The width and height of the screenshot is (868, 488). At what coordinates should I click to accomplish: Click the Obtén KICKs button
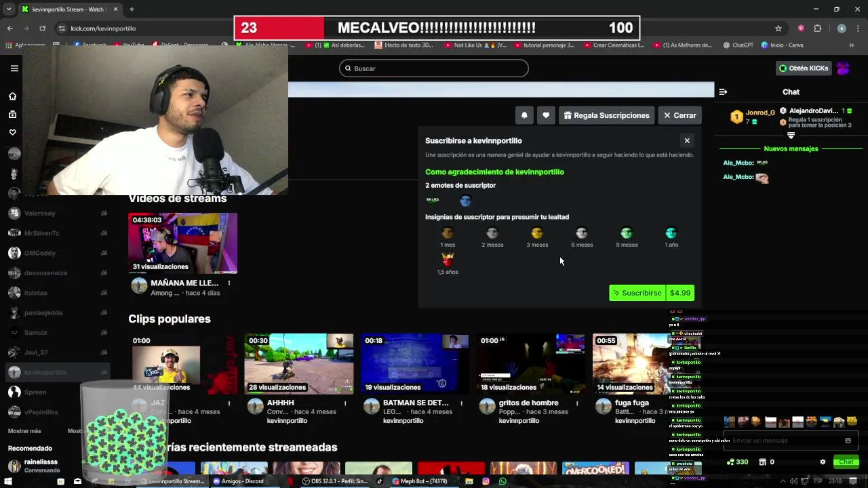(x=804, y=68)
